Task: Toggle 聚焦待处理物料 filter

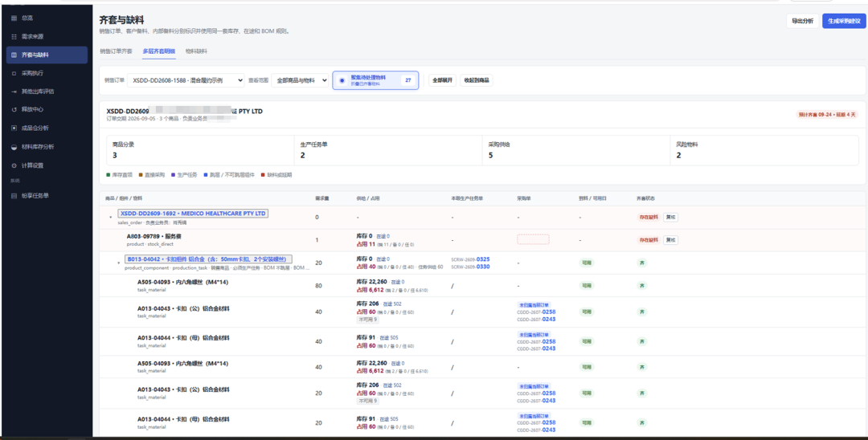Action: 375,80
